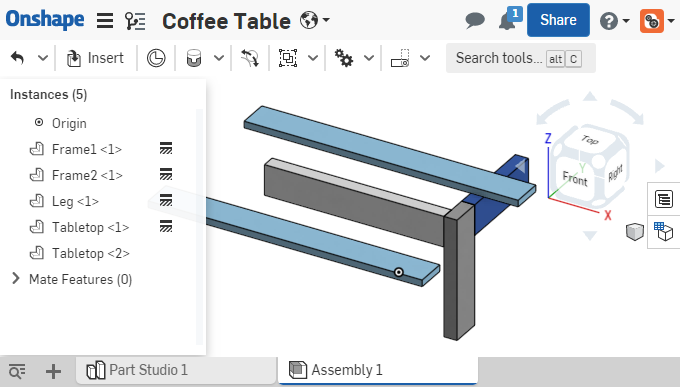680x387 pixels.
Task: Expand Mate Features list
Action: point(16,279)
